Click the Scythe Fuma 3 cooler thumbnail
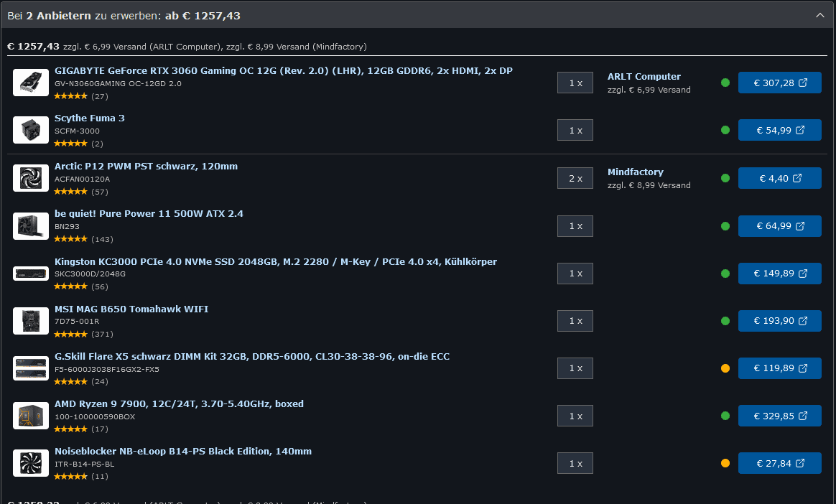This screenshot has height=504, width=836. click(31, 130)
